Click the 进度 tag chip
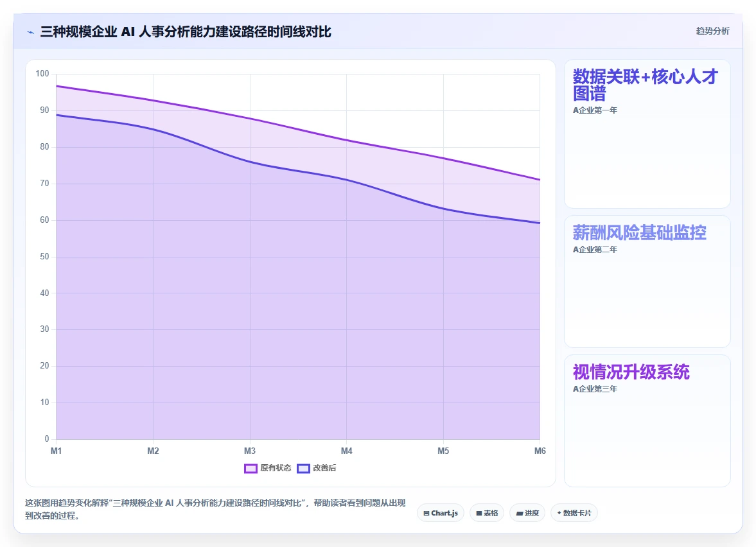Viewport: 756px width, 547px height. (527, 513)
